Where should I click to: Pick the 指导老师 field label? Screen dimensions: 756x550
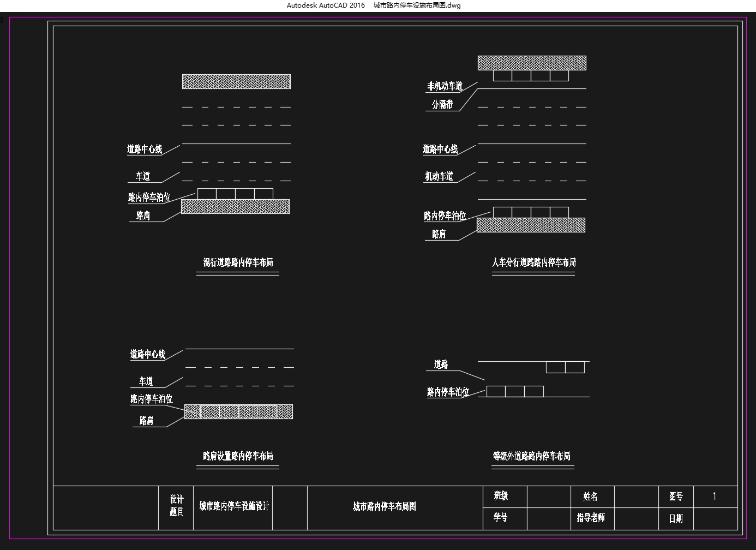click(591, 517)
